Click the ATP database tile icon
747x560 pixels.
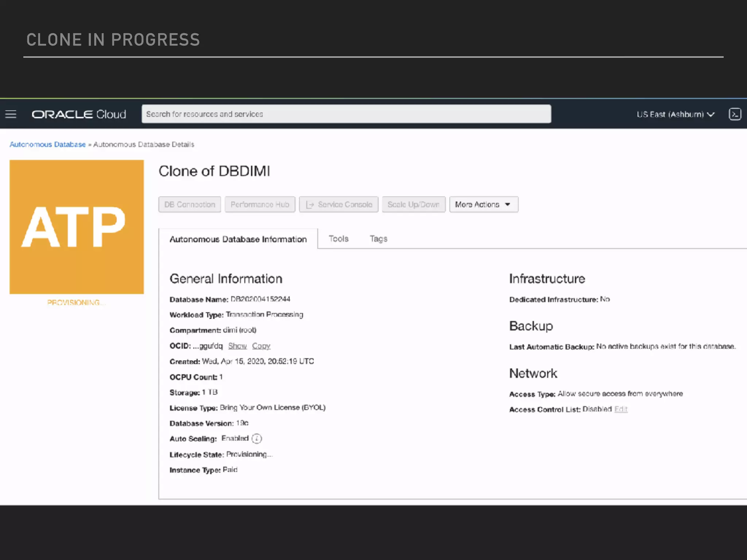77,227
